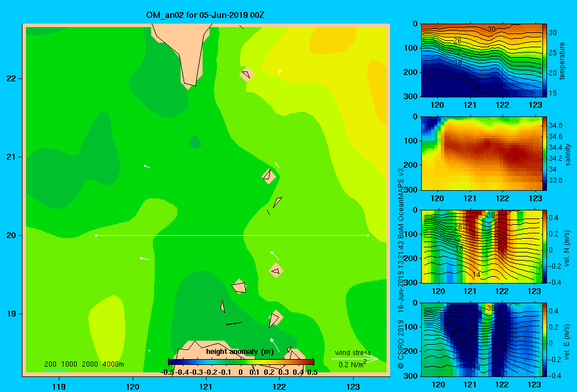Select the vel. E (m/s) colorbar
The height and width of the screenshot is (392, 577).
click(545, 340)
